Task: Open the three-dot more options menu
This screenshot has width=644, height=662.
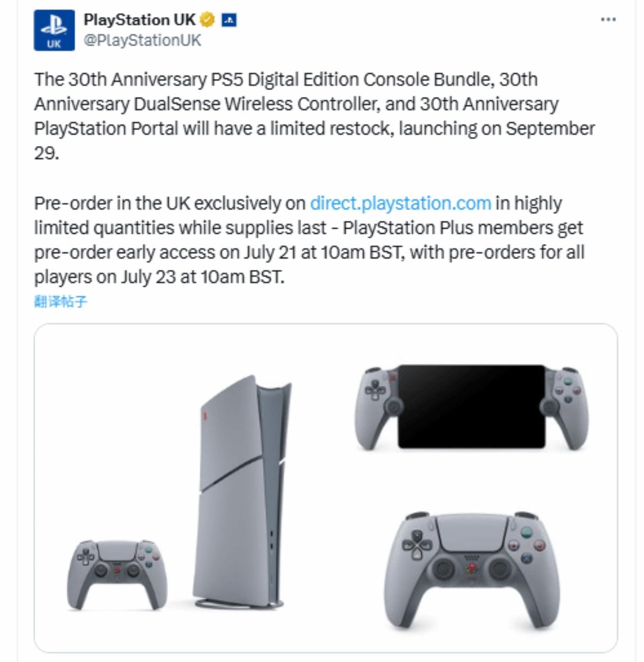Action: coord(608,20)
